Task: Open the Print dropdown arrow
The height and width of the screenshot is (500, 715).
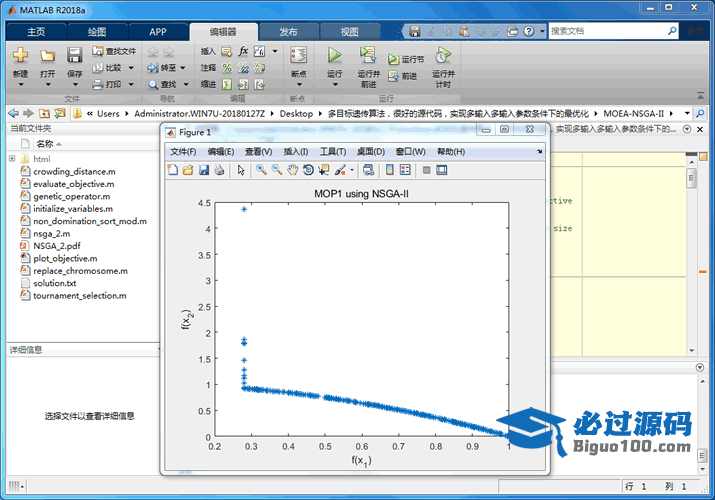Action: click(131, 84)
